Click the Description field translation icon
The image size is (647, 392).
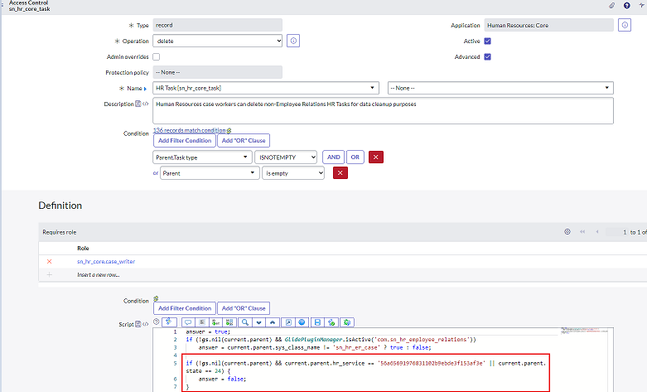coord(138,104)
